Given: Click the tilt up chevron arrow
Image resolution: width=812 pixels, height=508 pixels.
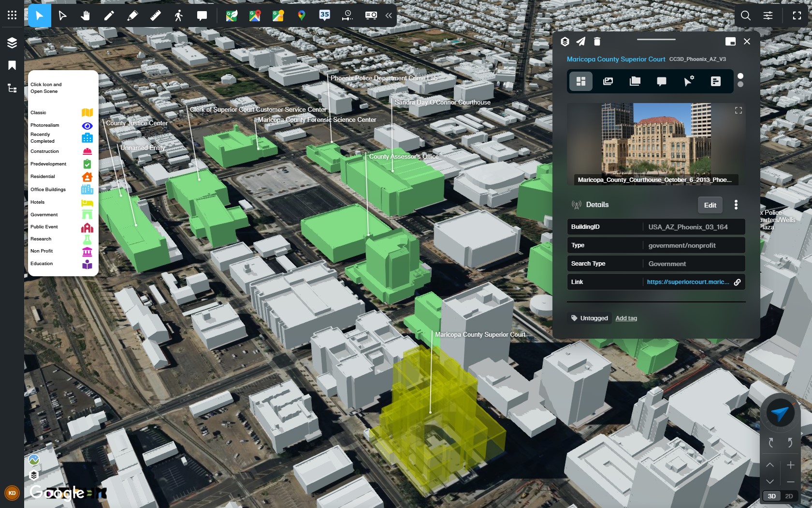Looking at the screenshot, I should click(x=770, y=465).
